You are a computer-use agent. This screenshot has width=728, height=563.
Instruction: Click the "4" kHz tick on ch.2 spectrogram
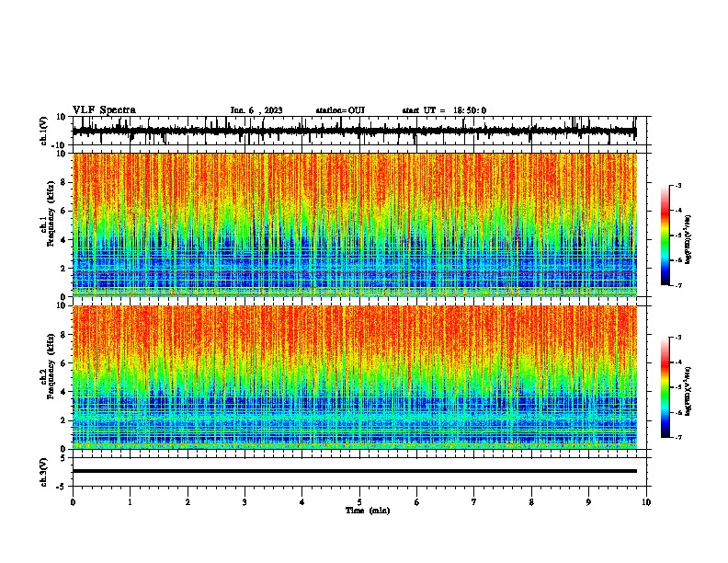click(x=63, y=392)
